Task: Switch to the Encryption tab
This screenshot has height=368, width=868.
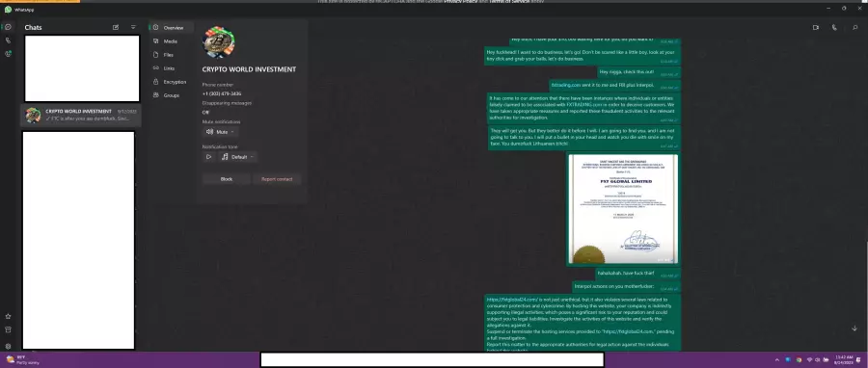Action: [171, 82]
